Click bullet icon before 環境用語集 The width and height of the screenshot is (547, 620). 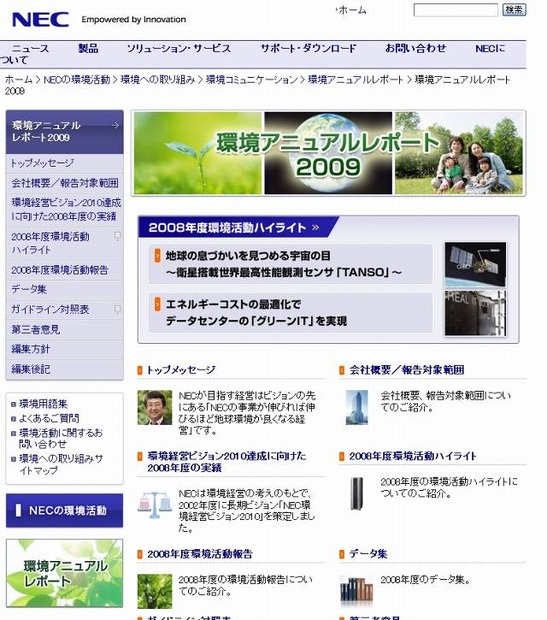click(x=13, y=404)
